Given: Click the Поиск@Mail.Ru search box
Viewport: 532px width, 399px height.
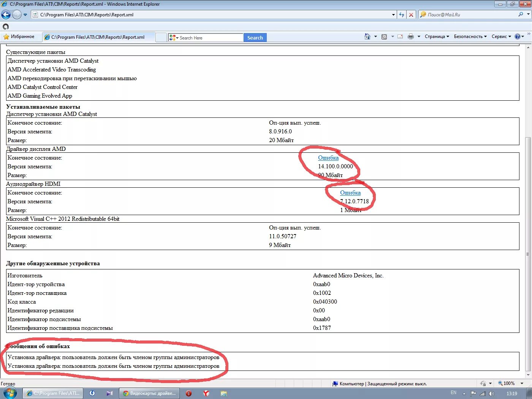Looking at the screenshot, I should [467, 15].
